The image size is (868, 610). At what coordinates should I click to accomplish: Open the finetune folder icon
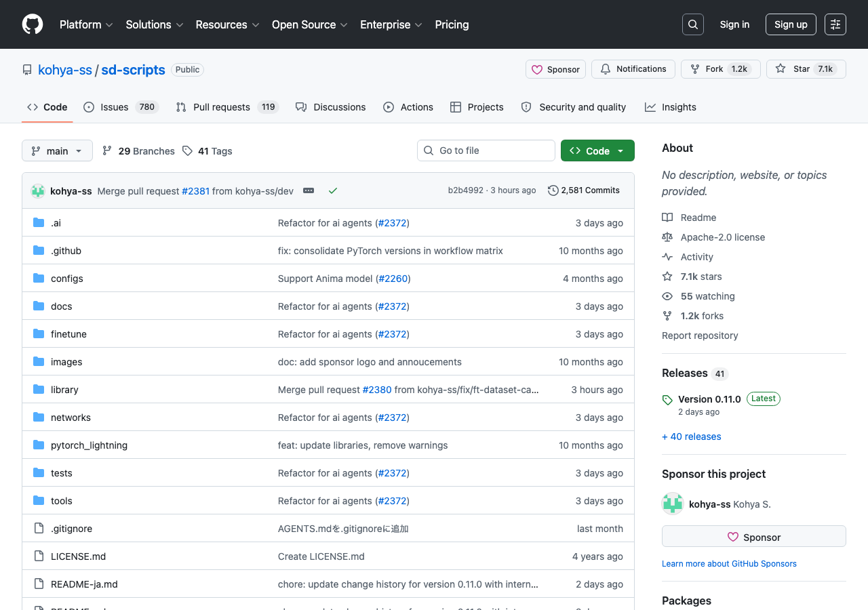(x=39, y=334)
